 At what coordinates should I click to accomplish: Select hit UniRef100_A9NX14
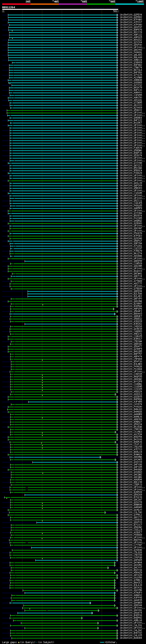(x=131, y=60)
